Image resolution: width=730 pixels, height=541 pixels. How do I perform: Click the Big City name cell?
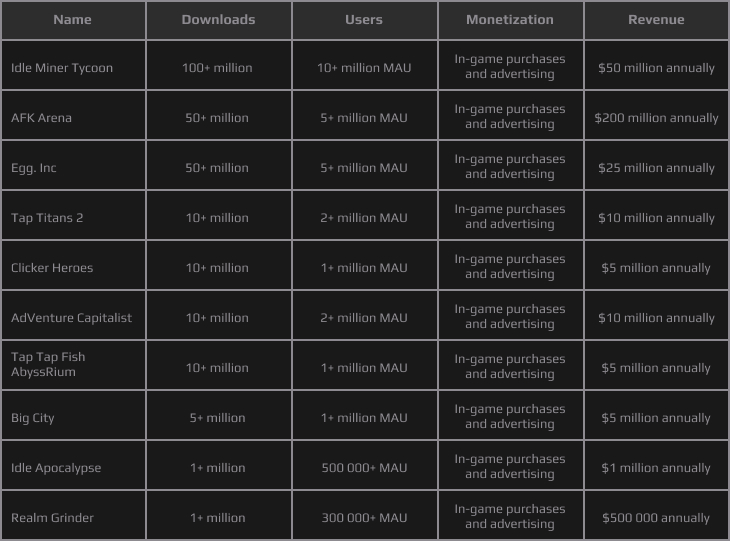coord(73,415)
